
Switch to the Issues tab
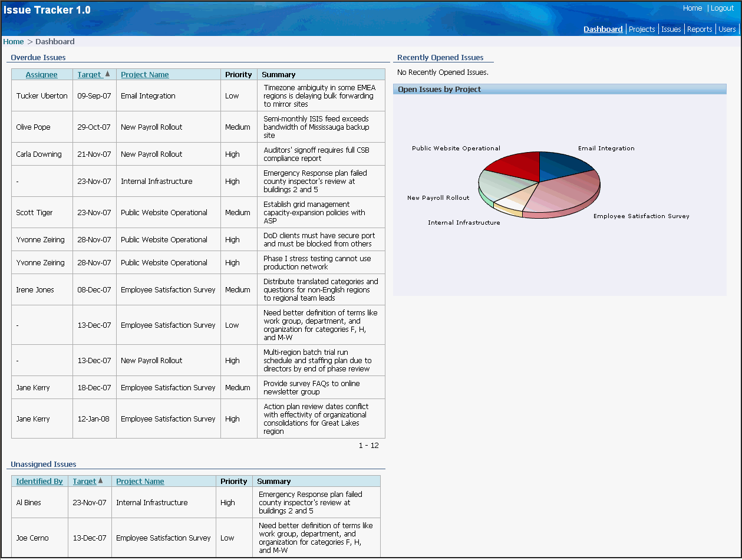(x=671, y=29)
